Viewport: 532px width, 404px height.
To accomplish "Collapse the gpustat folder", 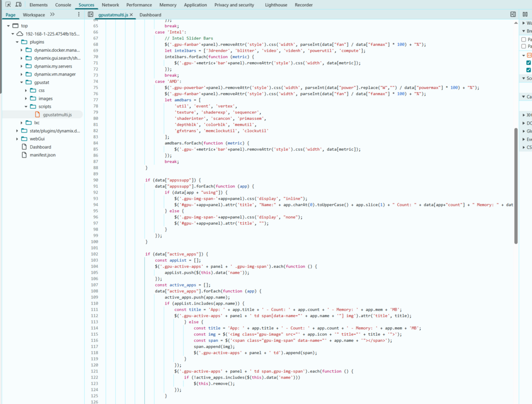I will click(22, 83).
